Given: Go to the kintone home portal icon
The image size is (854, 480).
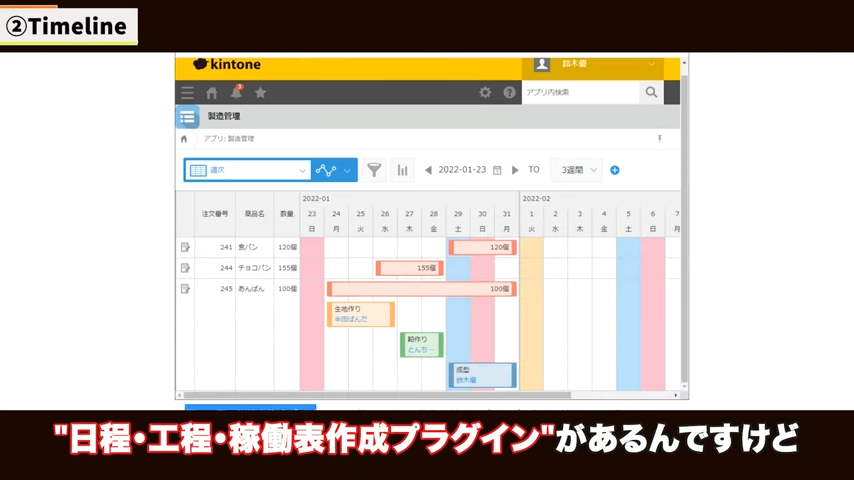Looking at the screenshot, I should click(212, 93).
